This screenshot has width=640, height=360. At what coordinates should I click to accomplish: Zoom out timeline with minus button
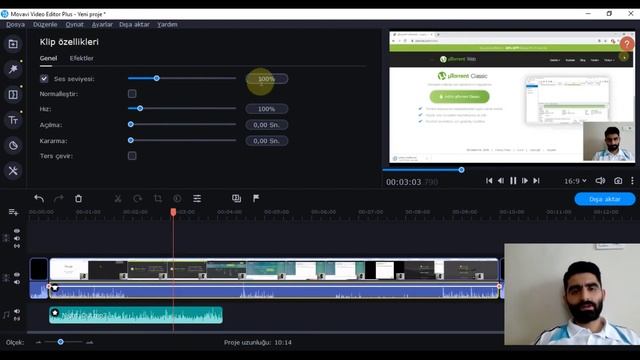38,342
